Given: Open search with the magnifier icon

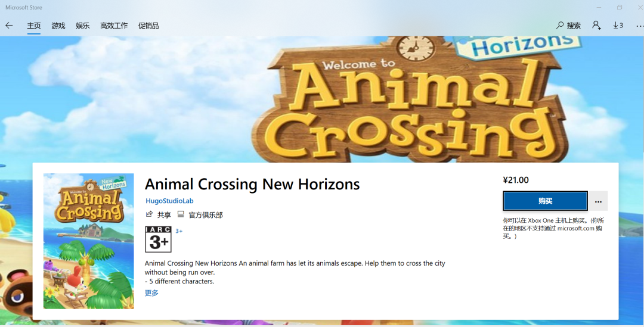Looking at the screenshot, I should click(x=559, y=26).
